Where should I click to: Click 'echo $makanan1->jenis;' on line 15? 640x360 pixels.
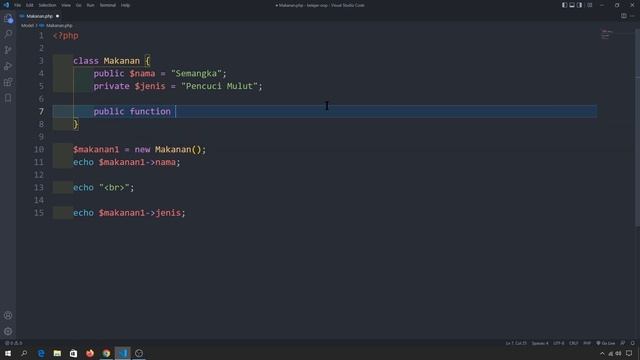pos(129,213)
